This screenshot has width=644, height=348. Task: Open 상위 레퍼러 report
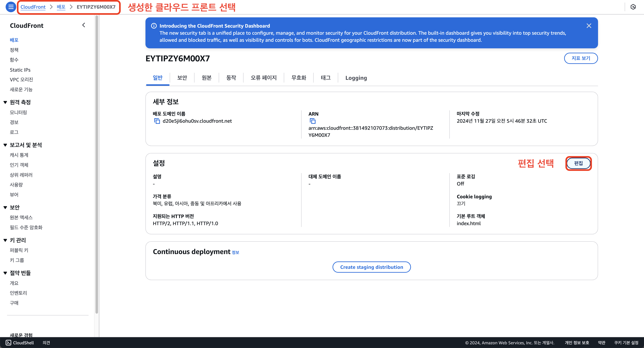pos(21,175)
